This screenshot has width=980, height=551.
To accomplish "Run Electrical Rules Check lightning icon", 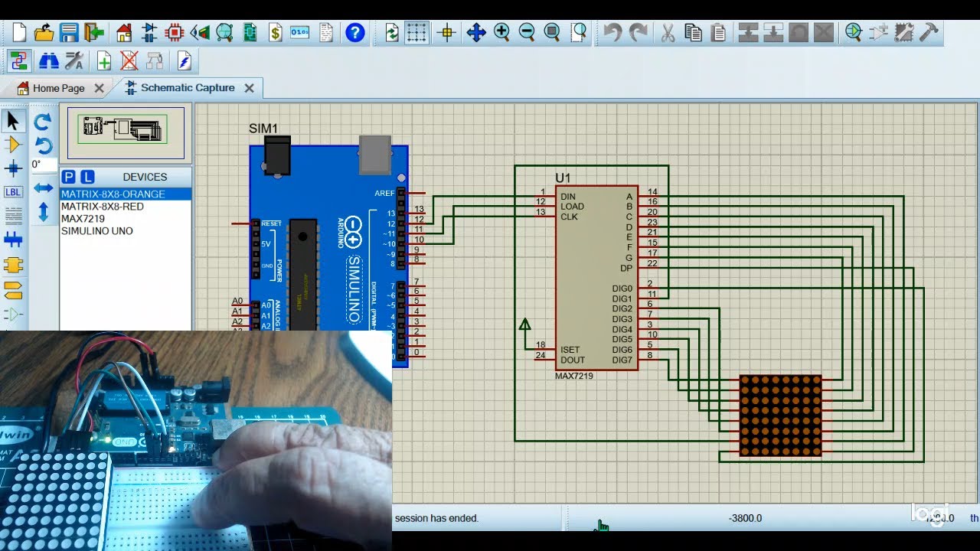I will (184, 60).
